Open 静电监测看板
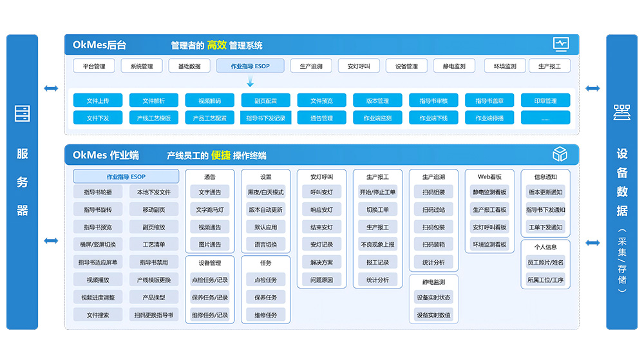The image size is (644, 364). tap(489, 192)
